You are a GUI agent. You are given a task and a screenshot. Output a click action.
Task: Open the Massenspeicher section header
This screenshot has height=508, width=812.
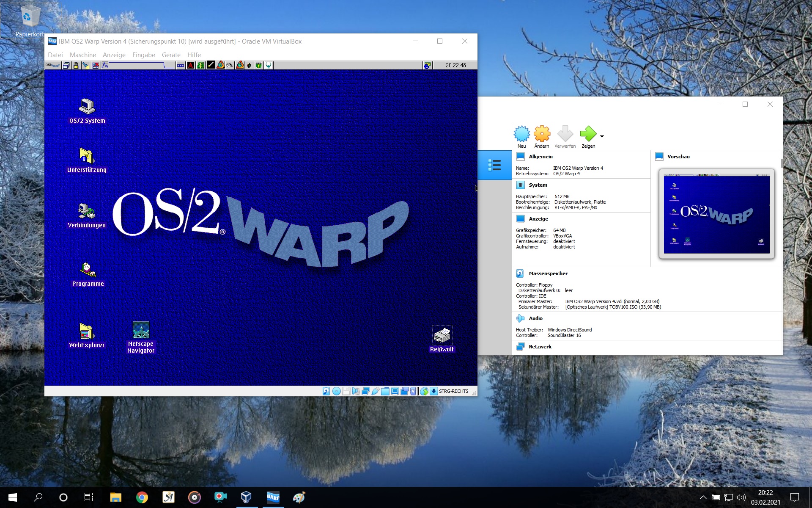click(548, 273)
